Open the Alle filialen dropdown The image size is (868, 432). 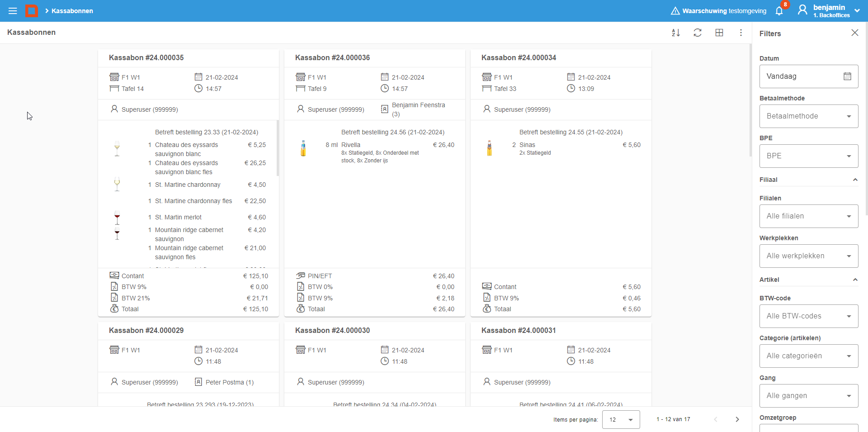(x=809, y=216)
